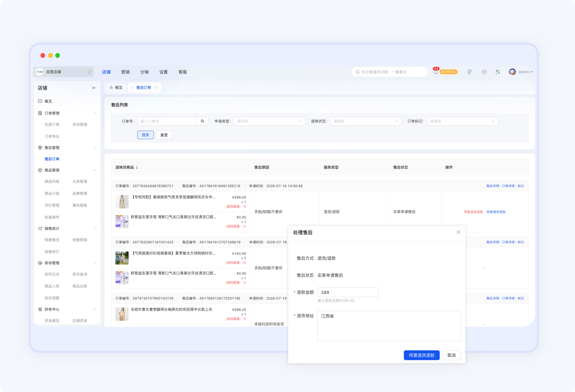Click the storefront icon in the top bar
Viewport: 575px width, 392px height.
(x=484, y=72)
